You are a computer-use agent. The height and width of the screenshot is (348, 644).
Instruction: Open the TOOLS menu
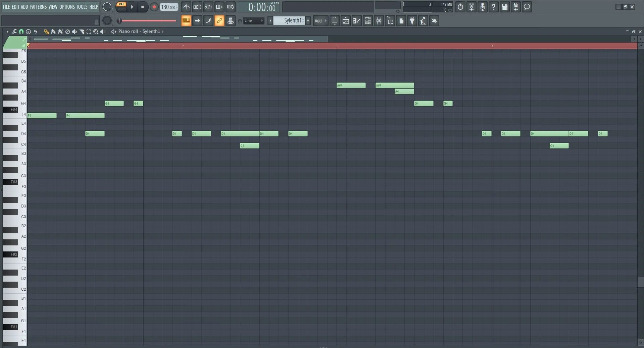coord(82,7)
